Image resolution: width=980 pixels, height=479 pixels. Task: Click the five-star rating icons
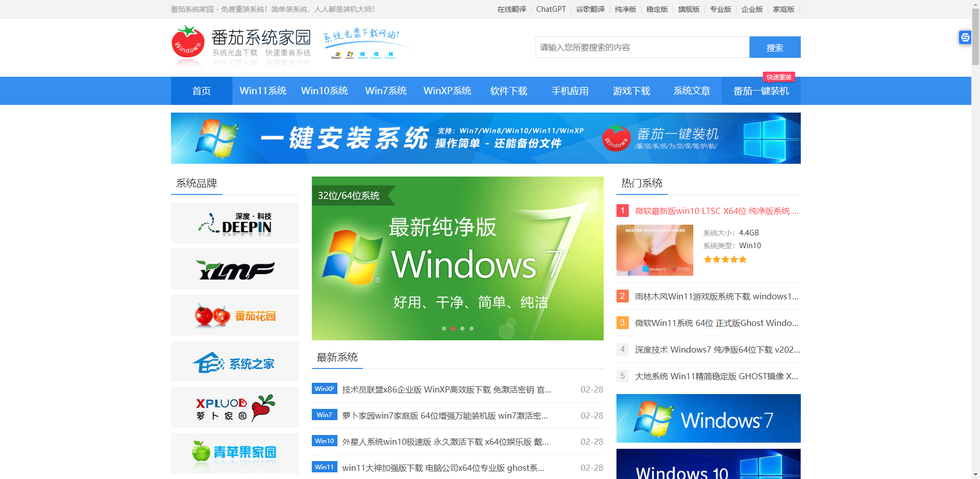pos(725,259)
